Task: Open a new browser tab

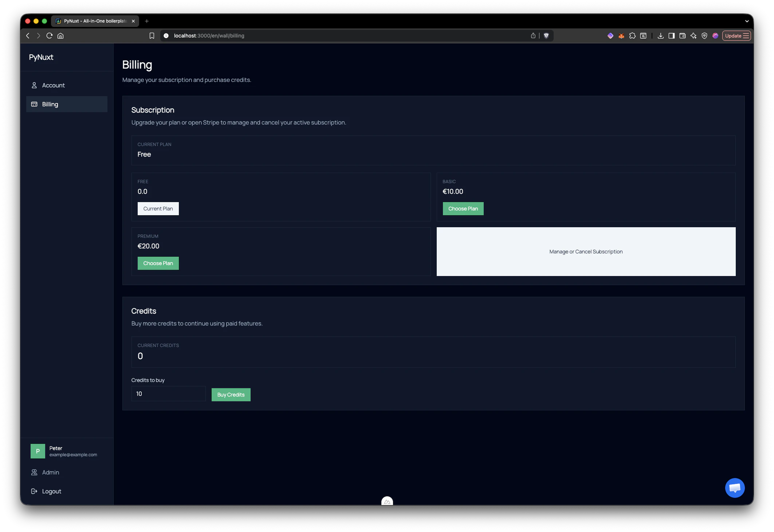Action: click(147, 21)
